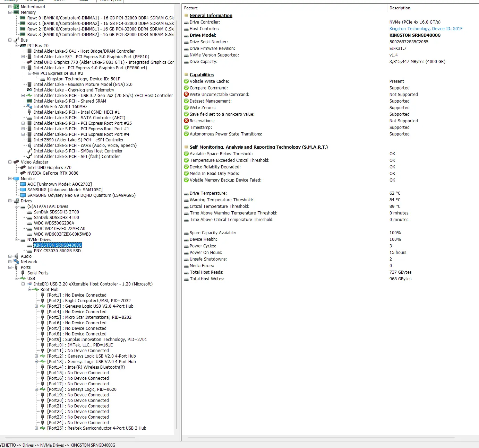479x448 pixels.
Task: Click the Intel Wi-Fi 6 AX201 network icon
Action: point(29,106)
